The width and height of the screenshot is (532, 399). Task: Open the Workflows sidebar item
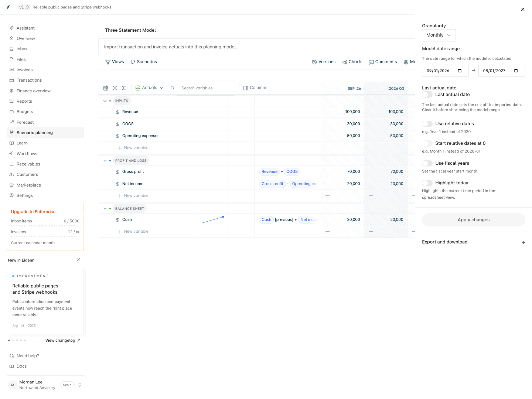[45, 154]
